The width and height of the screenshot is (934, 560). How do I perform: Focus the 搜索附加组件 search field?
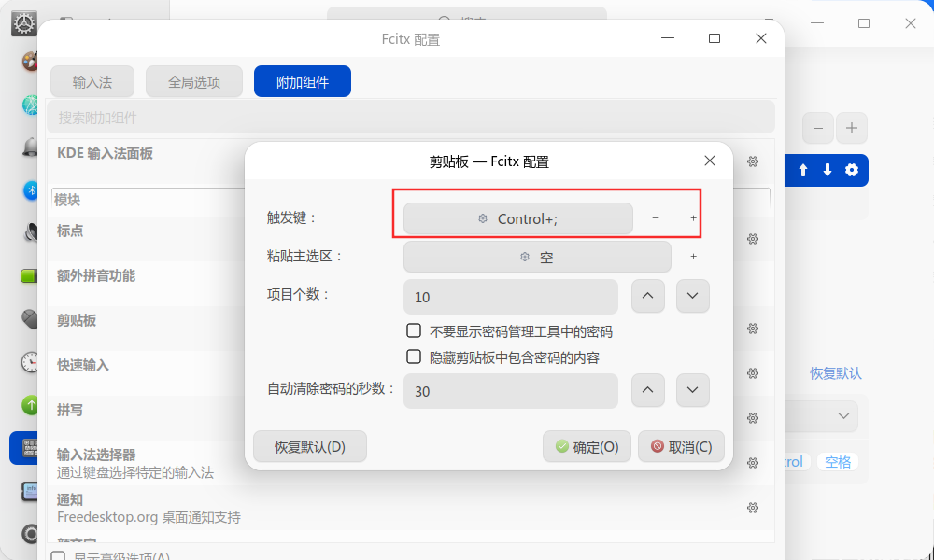click(x=411, y=118)
